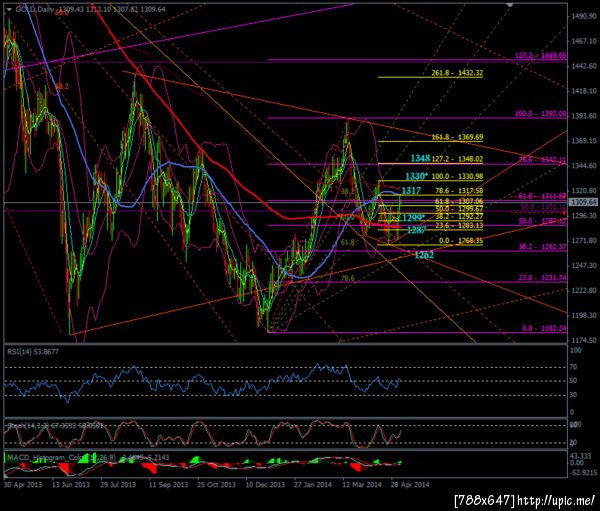Viewport: 600px width, 511px height.
Task: Open the GOLD,Daily chart header dropdown arrow
Action: point(8,9)
